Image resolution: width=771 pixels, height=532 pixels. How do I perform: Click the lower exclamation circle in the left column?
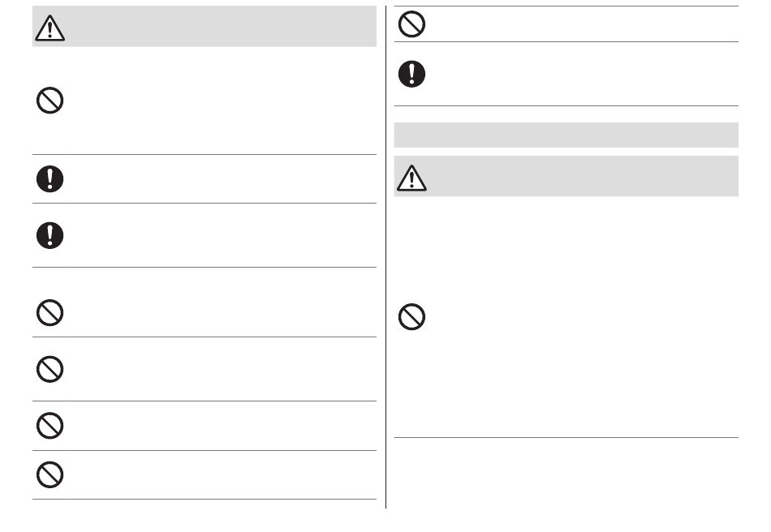50,235
